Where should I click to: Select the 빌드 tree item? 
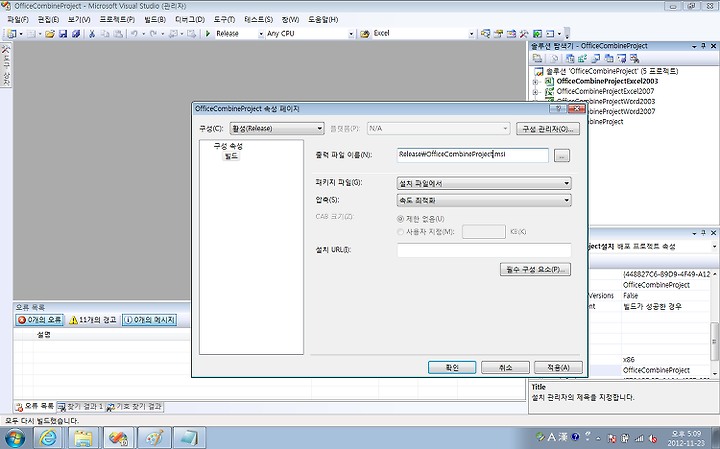231,157
